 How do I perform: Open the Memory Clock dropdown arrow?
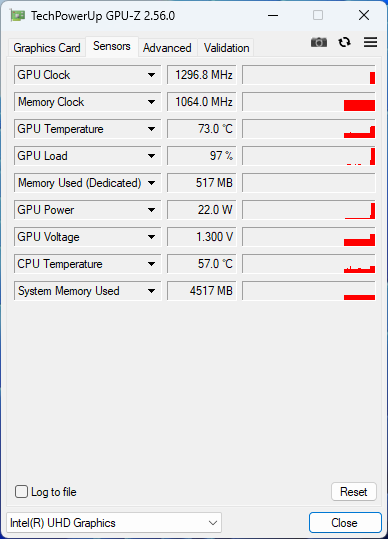click(151, 102)
